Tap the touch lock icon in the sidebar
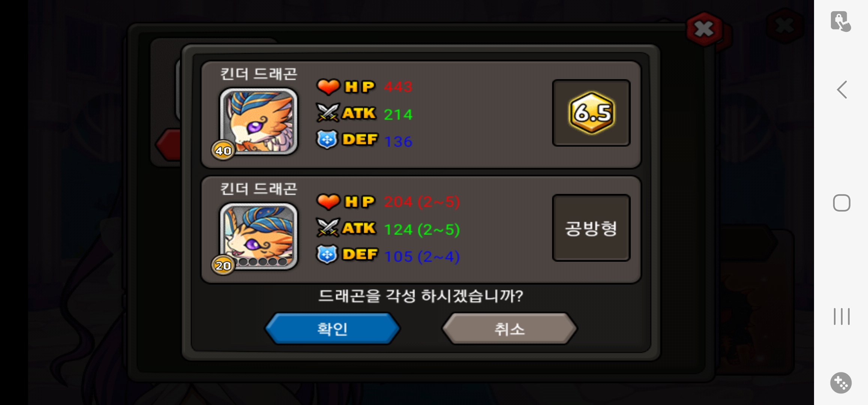The width and height of the screenshot is (868, 405). [x=840, y=21]
